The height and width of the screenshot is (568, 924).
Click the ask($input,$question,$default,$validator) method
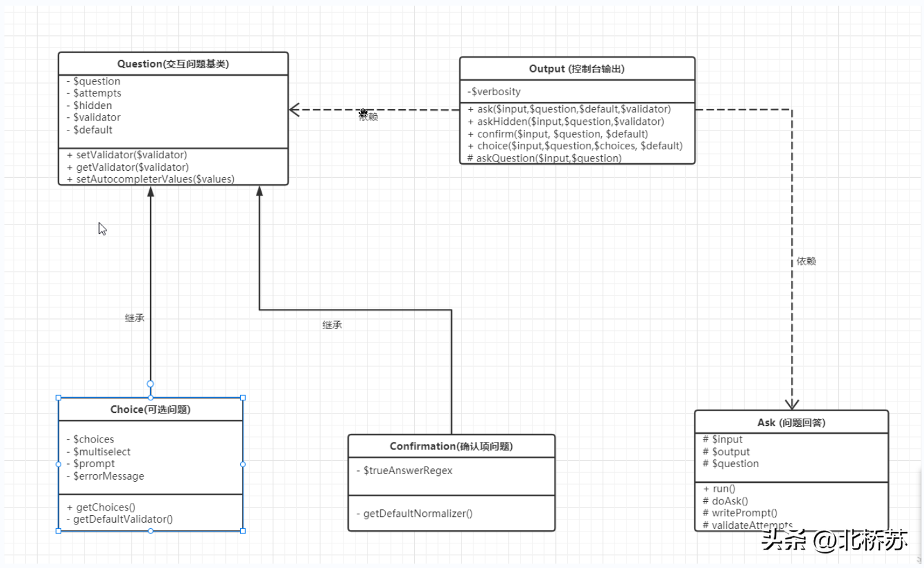[x=569, y=109]
